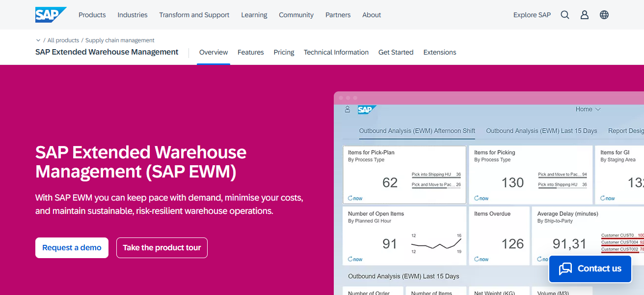Image resolution: width=644 pixels, height=295 pixels.
Task: Open the Industries menu
Action: 133,15
